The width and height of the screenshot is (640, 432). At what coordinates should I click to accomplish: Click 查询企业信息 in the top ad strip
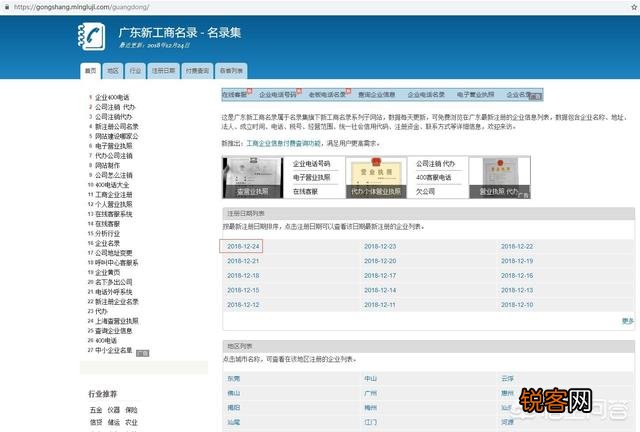tap(376, 95)
